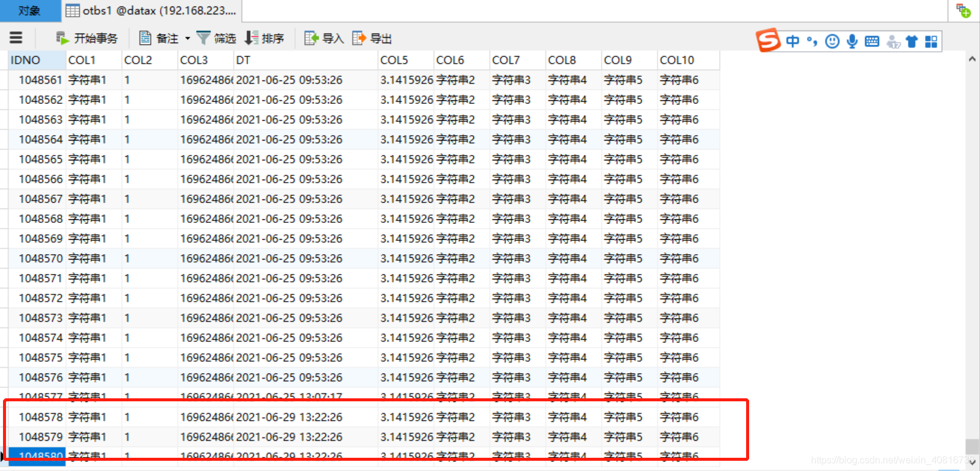980x471 pixels.
Task: Click COL10 cell 字符串6 in row 1048571
Action: [x=688, y=278]
